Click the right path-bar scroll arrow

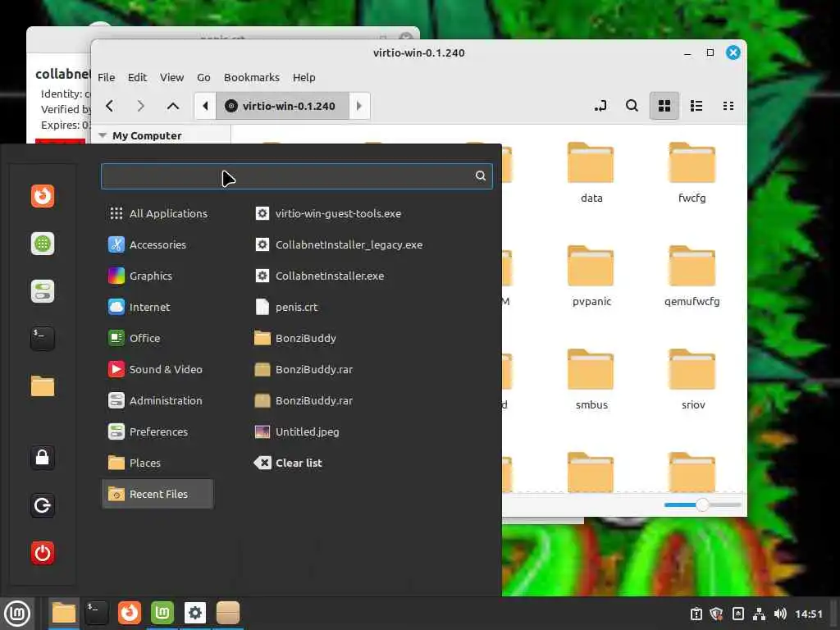pyautogui.click(x=359, y=106)
